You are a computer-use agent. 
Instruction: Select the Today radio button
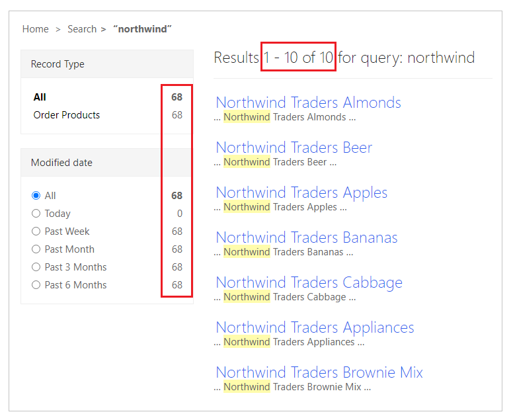click(x=36, y=214)
